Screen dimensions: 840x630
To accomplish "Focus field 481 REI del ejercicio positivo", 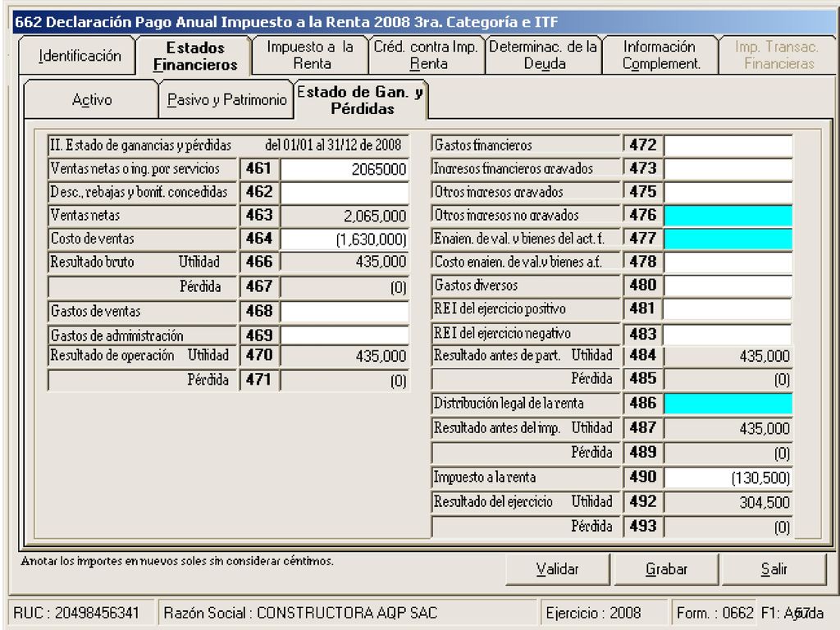I will [x=728, y=309].
